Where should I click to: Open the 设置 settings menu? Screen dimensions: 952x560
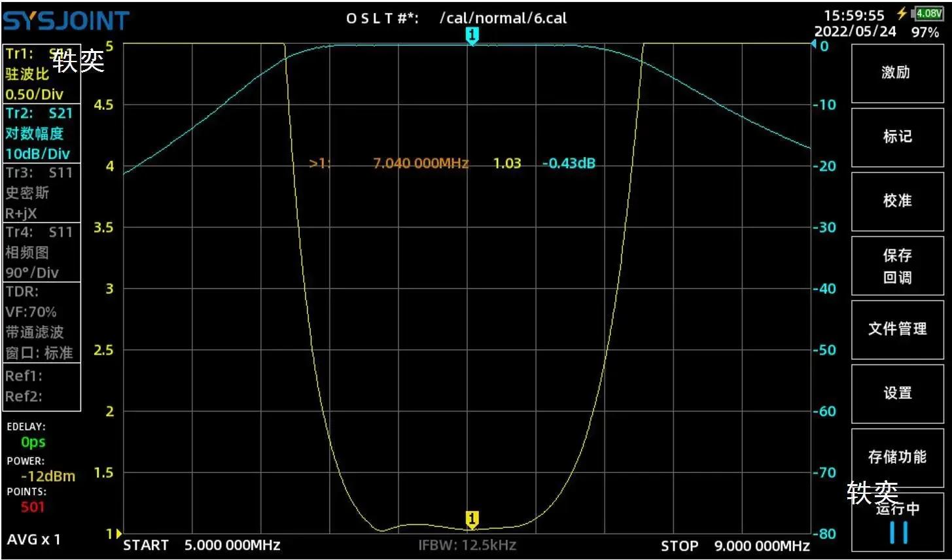898,393
